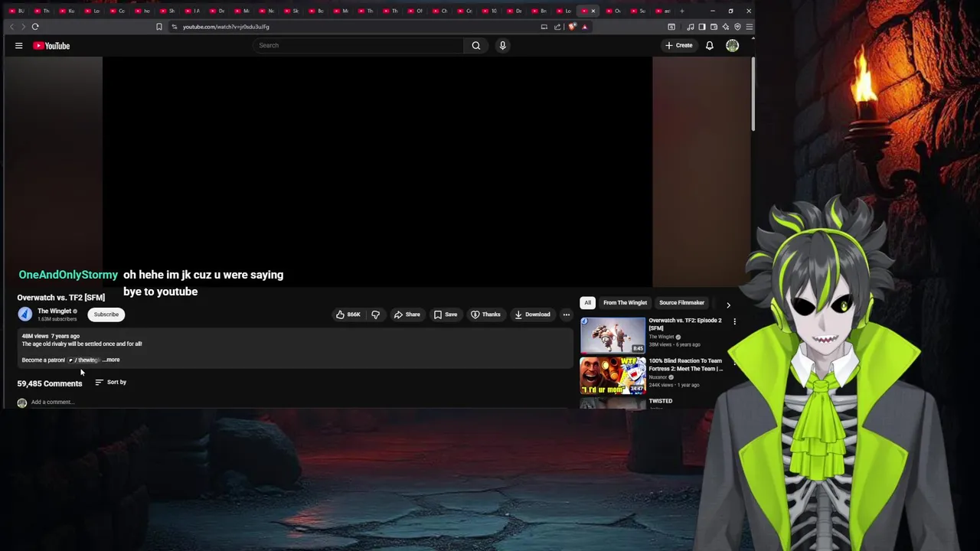This screenshot has width=980, height=551.
Task: Open YouTube notifications bell
Action: (x=709, y=46)
